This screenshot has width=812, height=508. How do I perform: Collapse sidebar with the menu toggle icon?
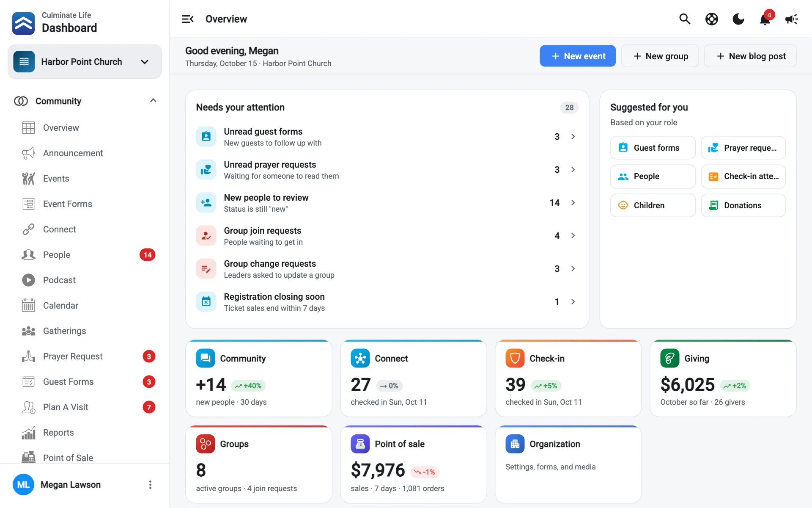click(188, 19)
